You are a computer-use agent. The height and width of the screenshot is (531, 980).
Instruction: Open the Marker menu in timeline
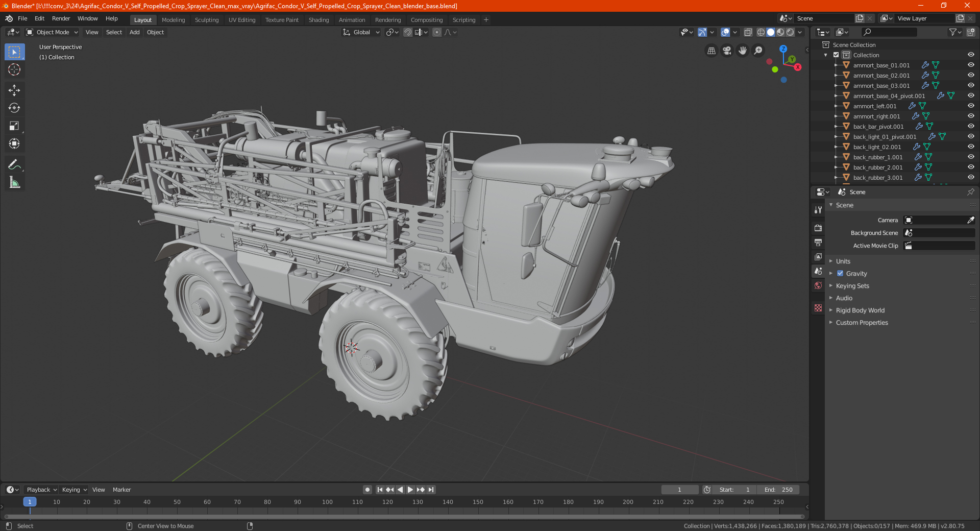click(x=121, y=490)
